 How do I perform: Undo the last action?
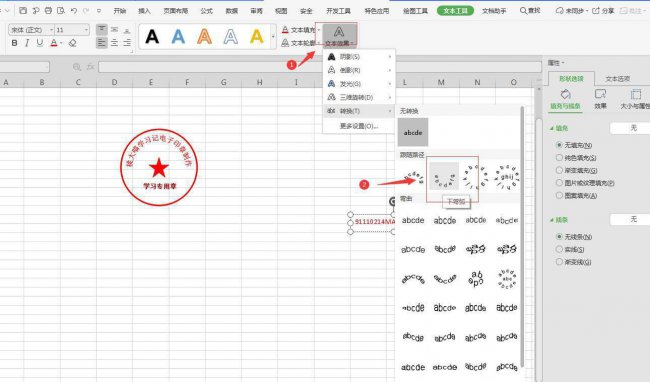pos(73,10)
